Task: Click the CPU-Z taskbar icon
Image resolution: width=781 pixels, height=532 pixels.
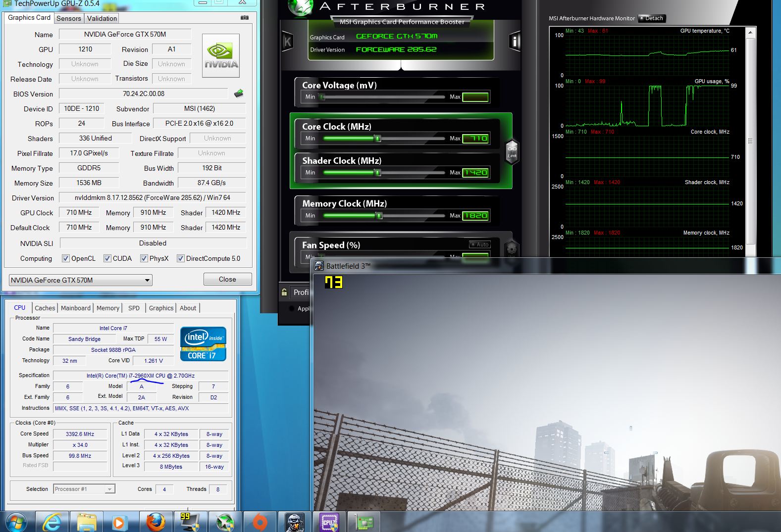Action: pos(329,522)
